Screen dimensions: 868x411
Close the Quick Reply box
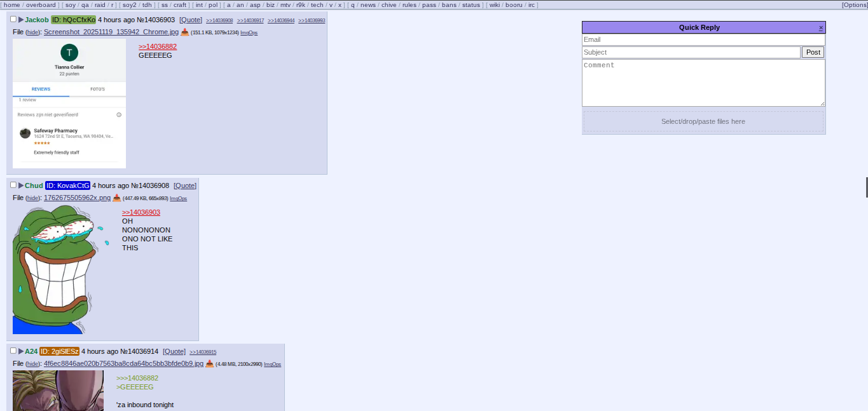(821, 27)
